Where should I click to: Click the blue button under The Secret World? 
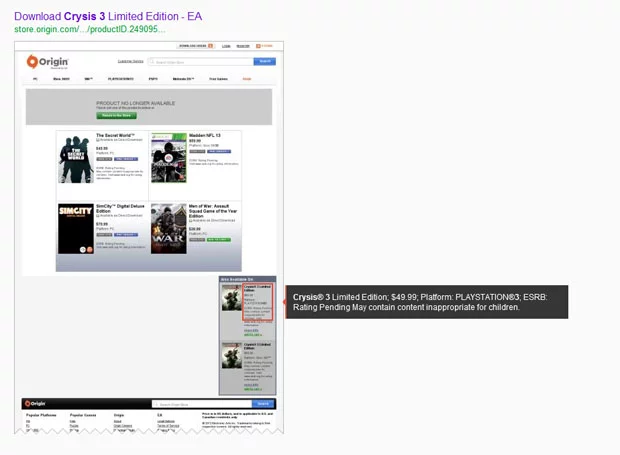pos(126,159)
